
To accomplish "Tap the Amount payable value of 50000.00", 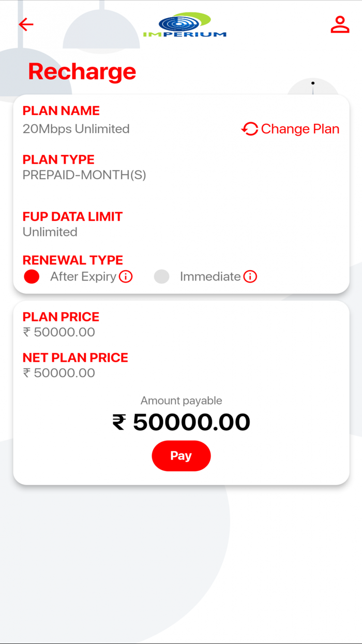I will click(182, 421).
